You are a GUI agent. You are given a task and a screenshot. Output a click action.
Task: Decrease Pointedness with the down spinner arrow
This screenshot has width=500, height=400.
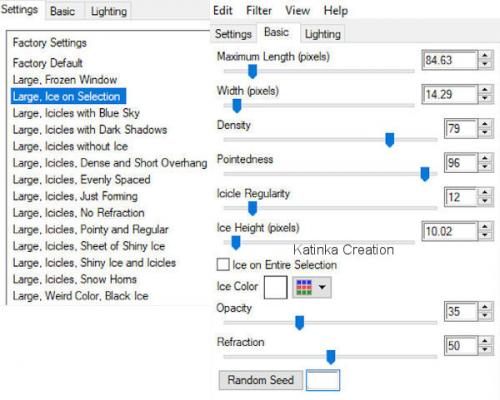pyautogui.click(x=485, y=167)
